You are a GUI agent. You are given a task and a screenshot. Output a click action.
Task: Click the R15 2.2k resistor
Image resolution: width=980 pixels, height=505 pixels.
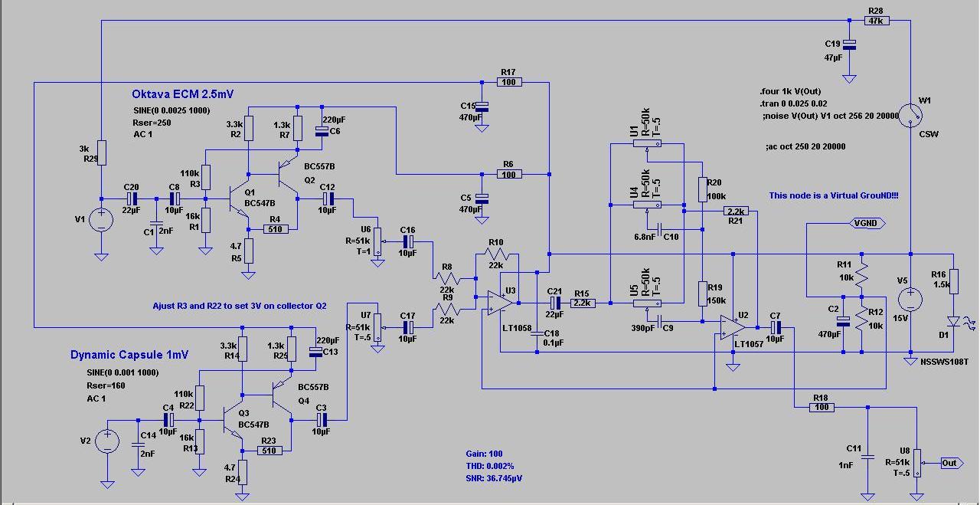[582, 303]
